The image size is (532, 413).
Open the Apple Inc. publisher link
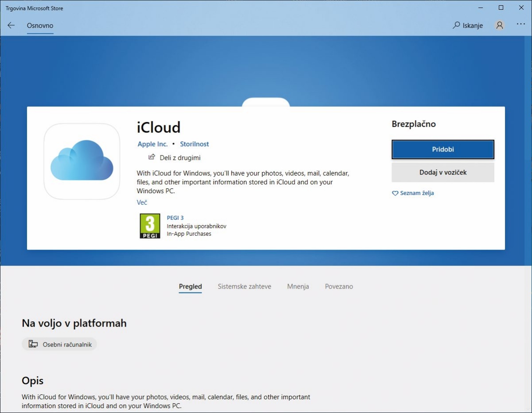pos(153,144)
